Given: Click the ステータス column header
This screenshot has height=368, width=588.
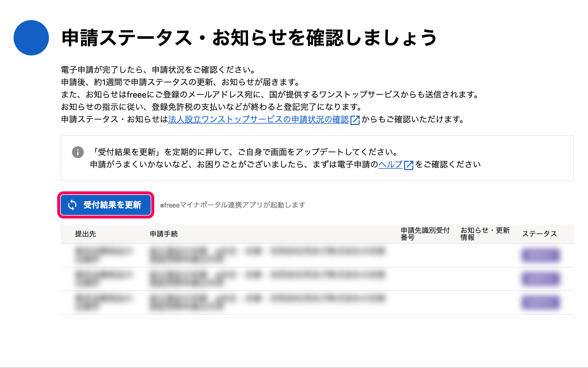Looking at the screenshot, I should pyautogui.click(x=539, y=234).
